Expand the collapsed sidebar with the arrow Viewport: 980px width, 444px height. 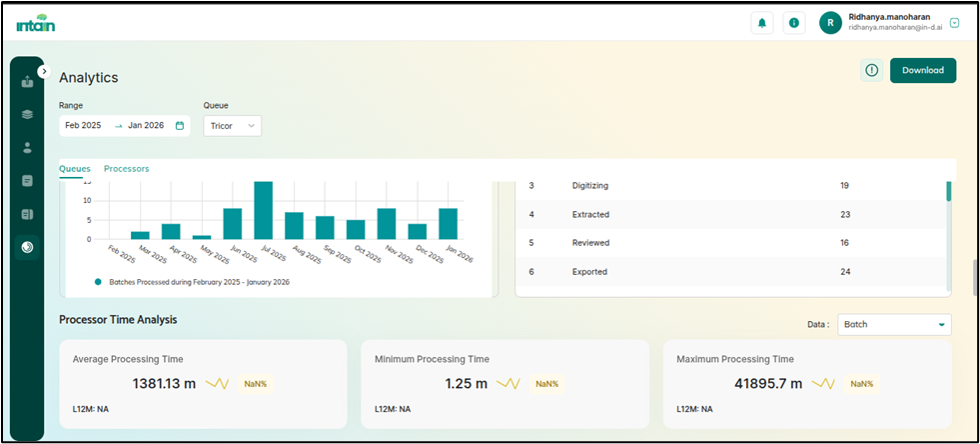[44, 71]
